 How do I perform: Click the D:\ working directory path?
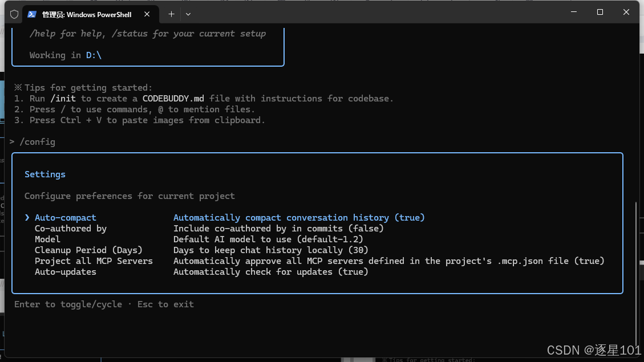(94, 55)
